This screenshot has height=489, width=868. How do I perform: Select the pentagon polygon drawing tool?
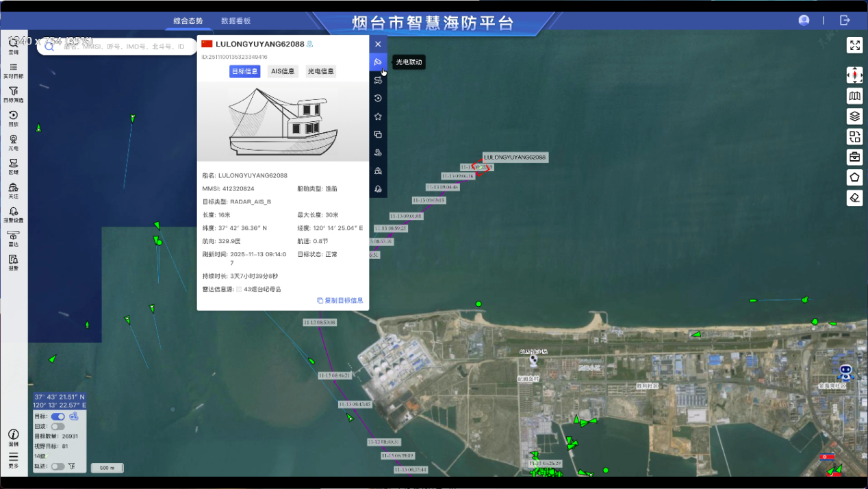pos(854,177)
